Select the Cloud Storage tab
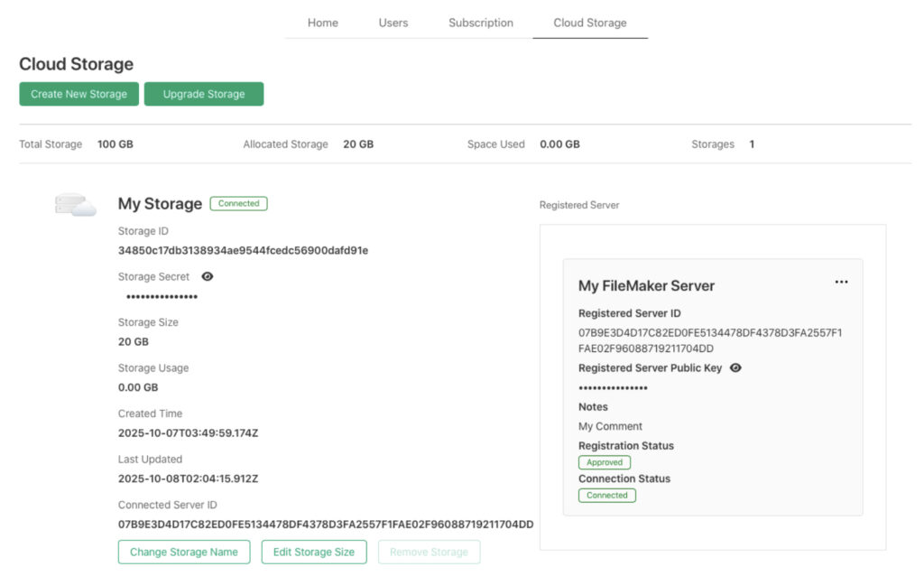 click(x=589, y=23)
